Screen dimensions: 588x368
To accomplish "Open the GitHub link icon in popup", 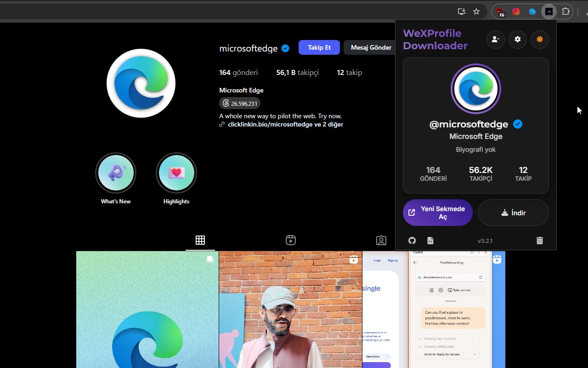I will click(412, 241).
